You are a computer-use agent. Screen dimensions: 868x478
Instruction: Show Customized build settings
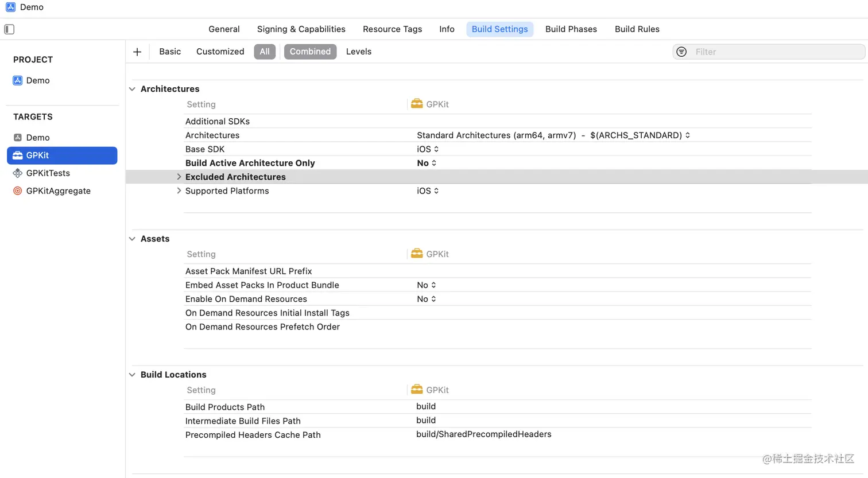[220, 52]
